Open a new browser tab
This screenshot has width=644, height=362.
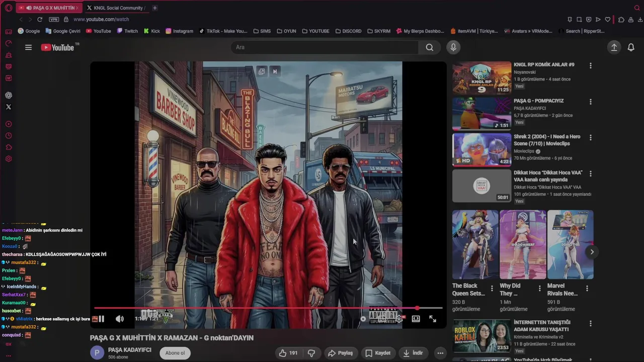click(154, 8)
